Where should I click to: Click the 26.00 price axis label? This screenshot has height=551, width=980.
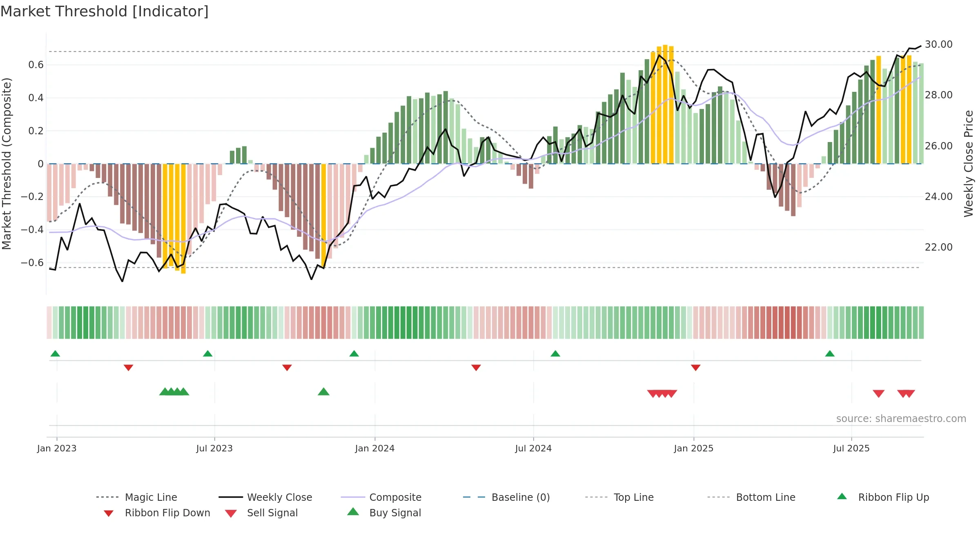(x=939, y=146)
